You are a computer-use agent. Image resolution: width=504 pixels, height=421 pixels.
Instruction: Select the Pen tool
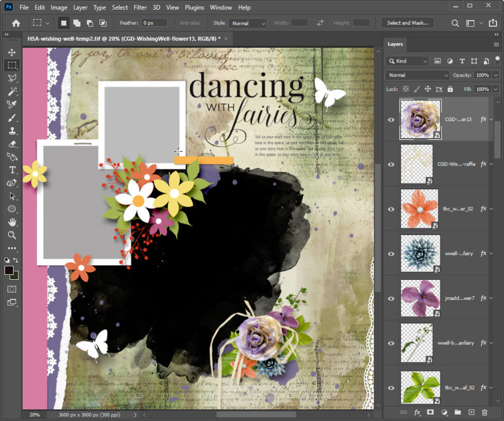[12, 183]
